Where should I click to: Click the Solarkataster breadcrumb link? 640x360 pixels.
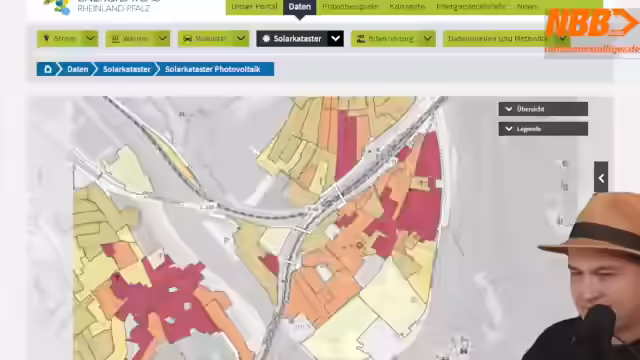[127, 69]
